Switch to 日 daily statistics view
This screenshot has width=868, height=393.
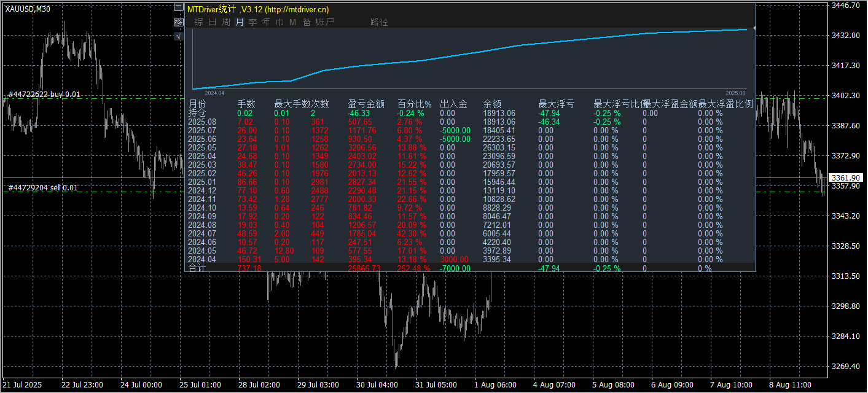click(211, 21)
